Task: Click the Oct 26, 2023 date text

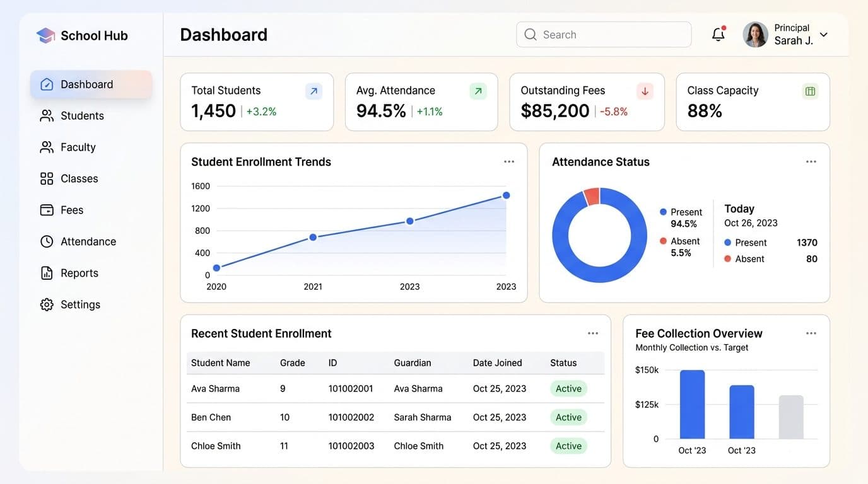Action: click(x=751, y=223)
